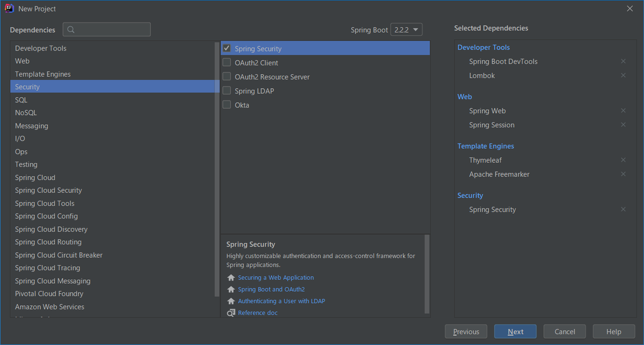Open the Messaging category
The width and height of the screenshot is (644, 345).
[112, 126]
